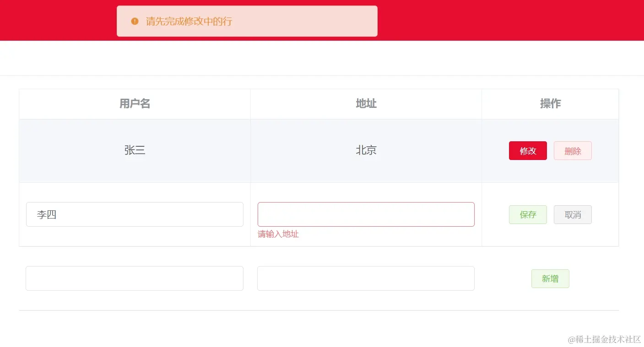Click the 删除 button in 张三 row
The image size is (644, 347).
(x=573, y=151)
